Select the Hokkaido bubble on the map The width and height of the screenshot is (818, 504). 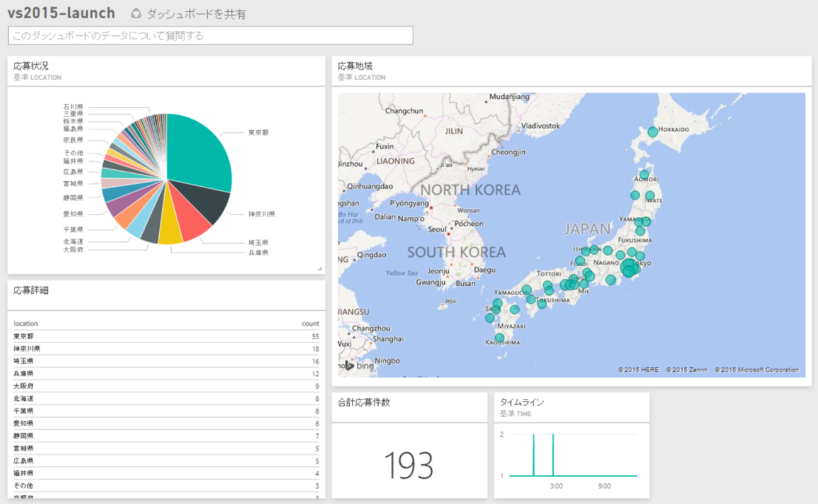tap(653, 132)
